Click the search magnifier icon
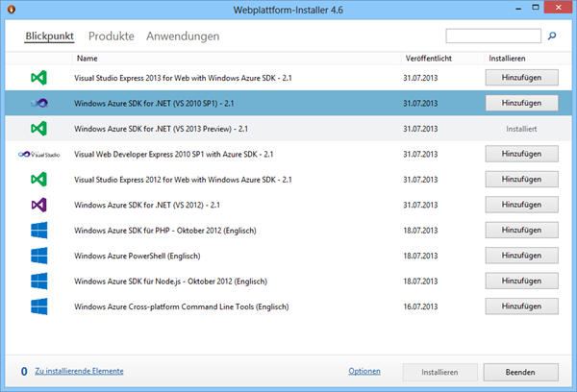The width and height of the screenshot is (577, 392). click(x=552, y=37)
